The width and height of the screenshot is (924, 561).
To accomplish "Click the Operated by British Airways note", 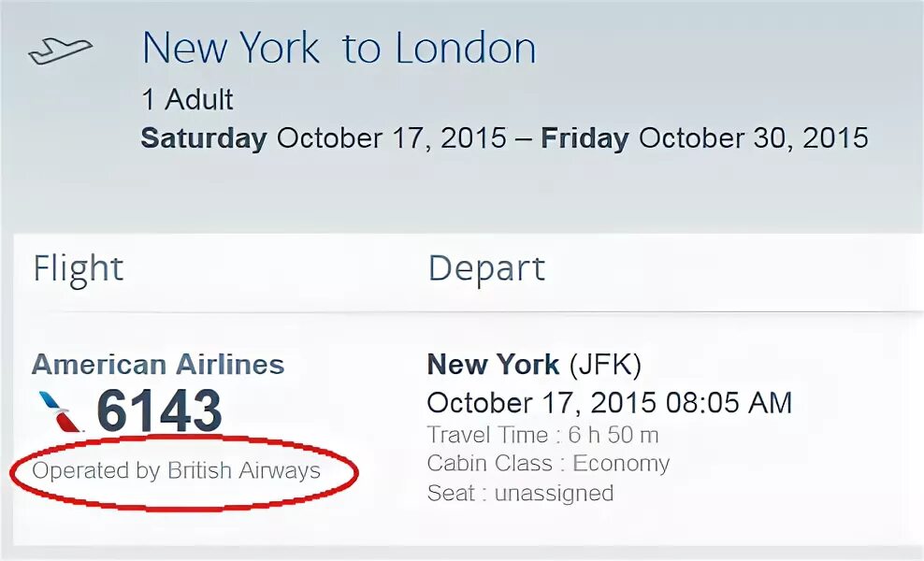I will (177, 471).
